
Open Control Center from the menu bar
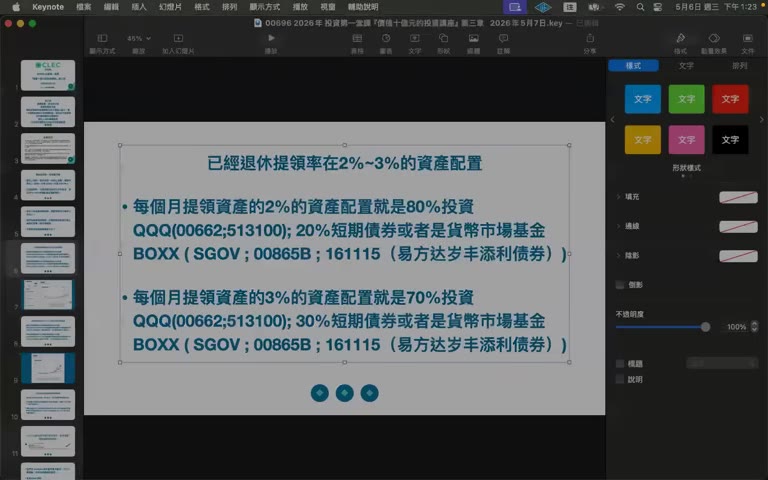tap(658, 7)
